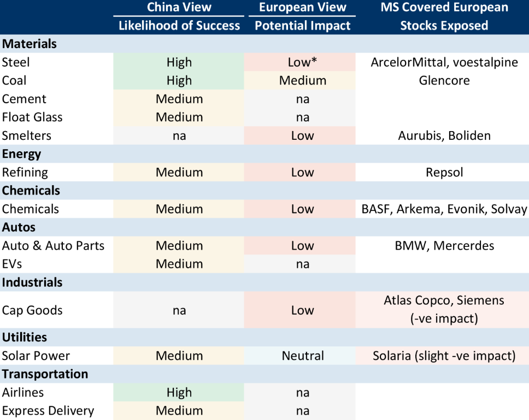This screenshot has height=420, width=529.
Task: Click the Float Glass row label
Action: [32, 117]
